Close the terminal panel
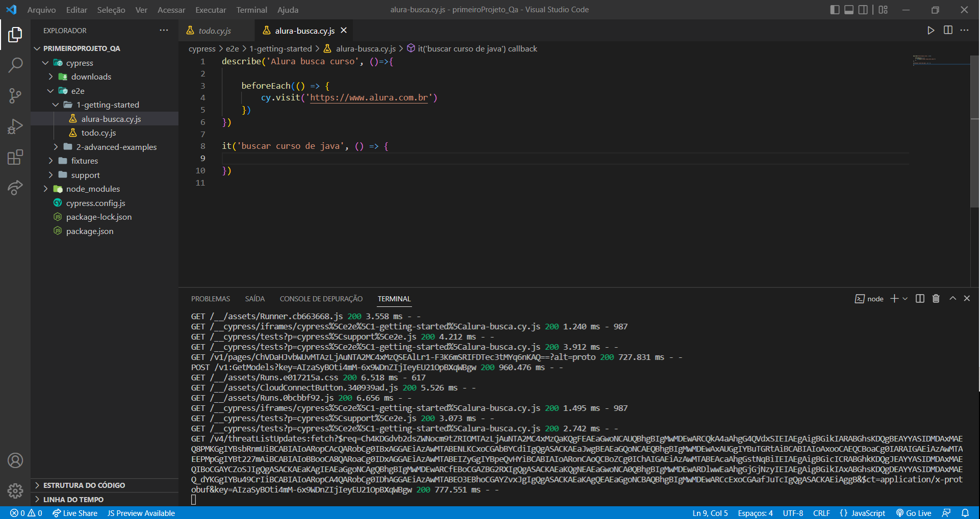The height and width of the screenshot is (519, 980). 967,299
